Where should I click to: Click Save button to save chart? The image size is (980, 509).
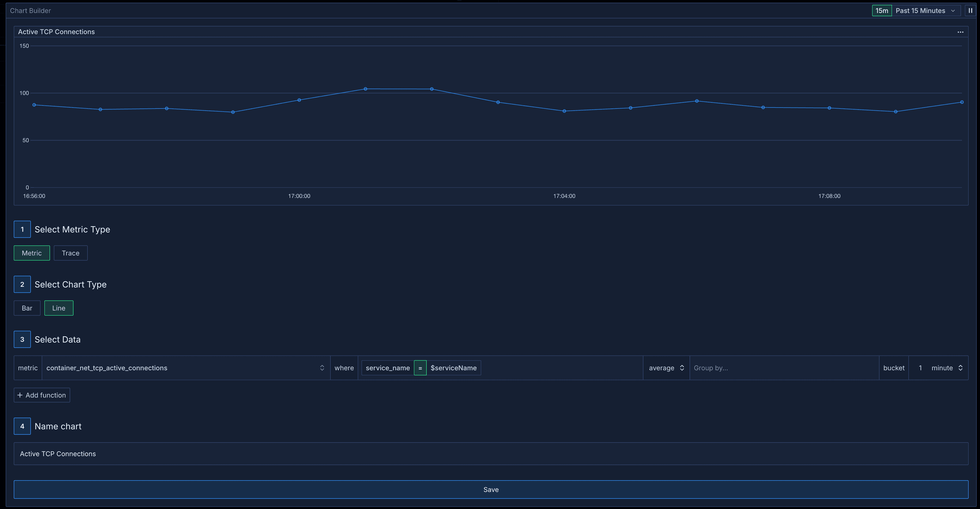click(x=491, y=489)
